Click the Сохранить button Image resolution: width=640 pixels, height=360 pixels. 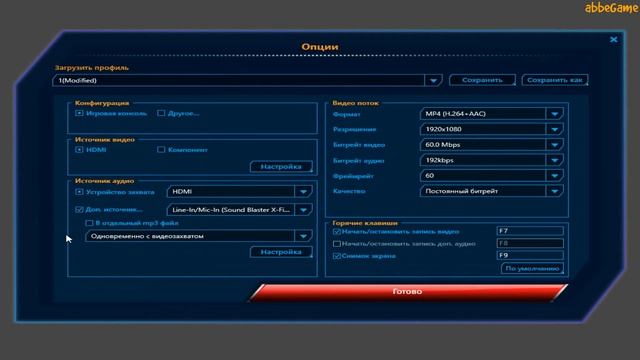[482, 80]
